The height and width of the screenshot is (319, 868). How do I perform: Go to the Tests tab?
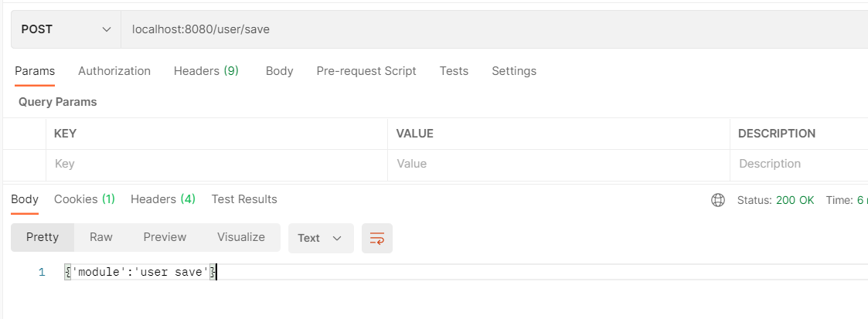tap(454, 71)
